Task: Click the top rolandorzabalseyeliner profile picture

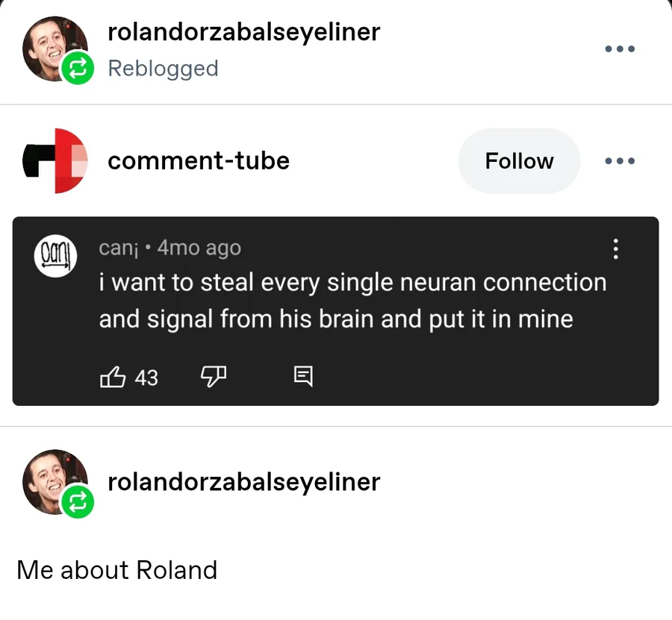Action: tap(49, 46)
